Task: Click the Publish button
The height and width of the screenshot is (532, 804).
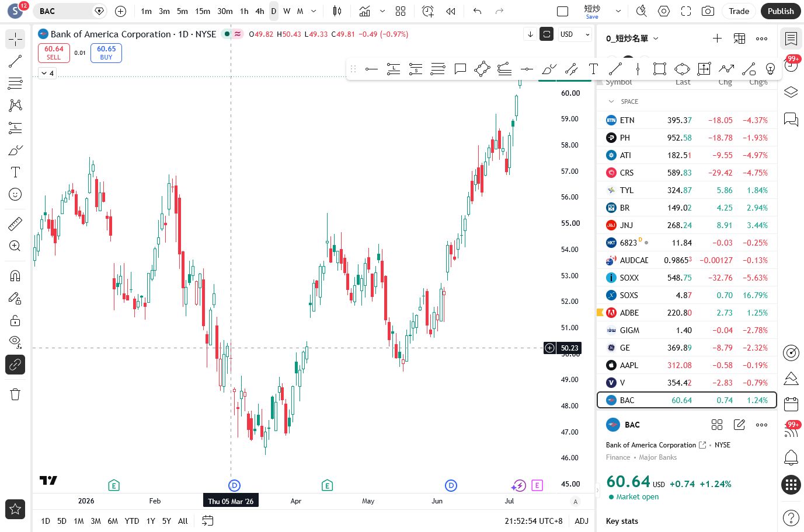Action: click(781, 11)
